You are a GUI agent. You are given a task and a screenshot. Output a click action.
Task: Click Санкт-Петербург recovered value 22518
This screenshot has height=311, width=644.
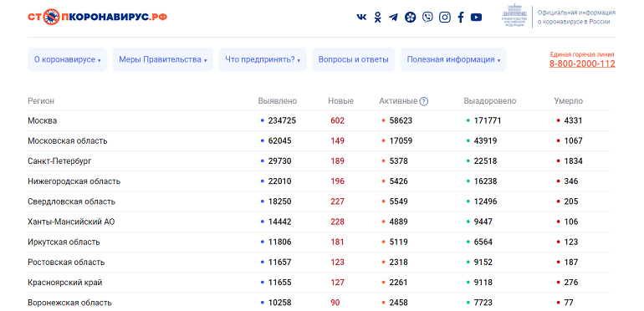coord(485,161)
